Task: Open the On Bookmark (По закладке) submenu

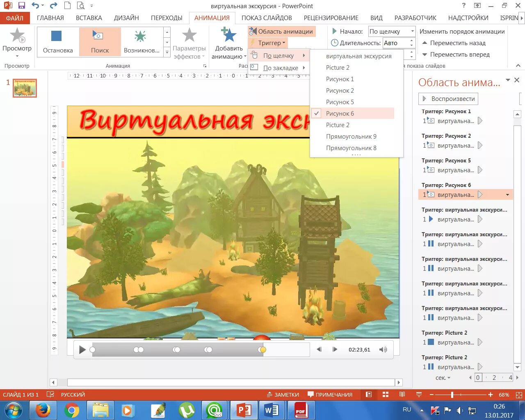Action: pos(278,68)
